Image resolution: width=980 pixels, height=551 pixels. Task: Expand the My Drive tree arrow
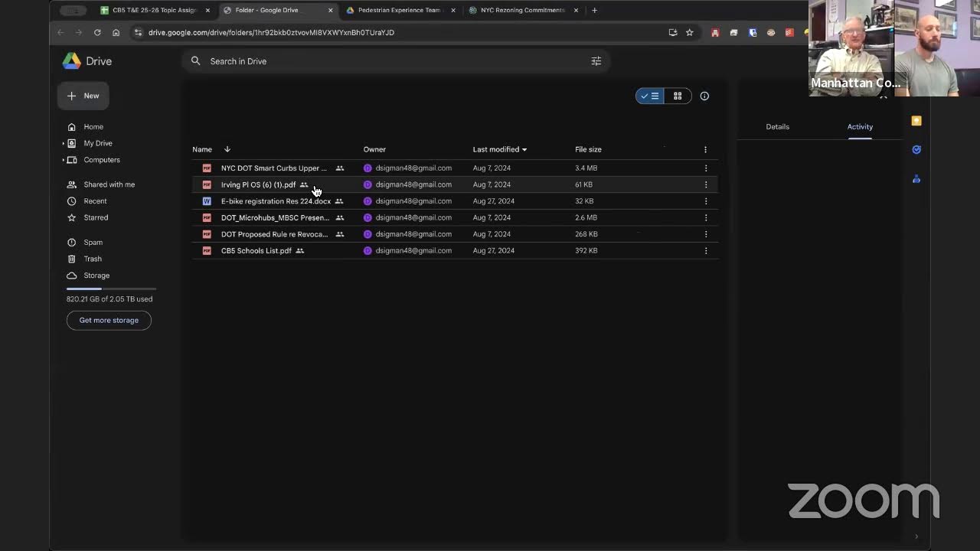tap(64, 143)
